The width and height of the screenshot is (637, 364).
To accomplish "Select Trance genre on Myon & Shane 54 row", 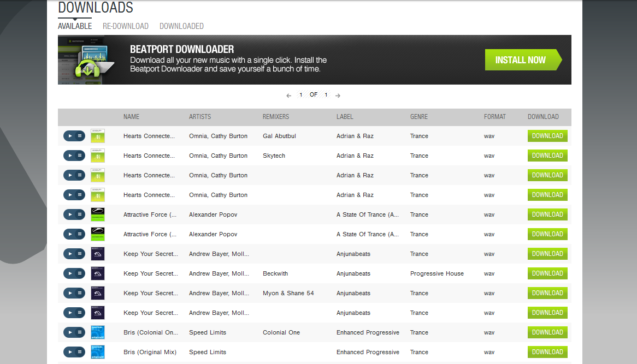I will coord(419,293).
